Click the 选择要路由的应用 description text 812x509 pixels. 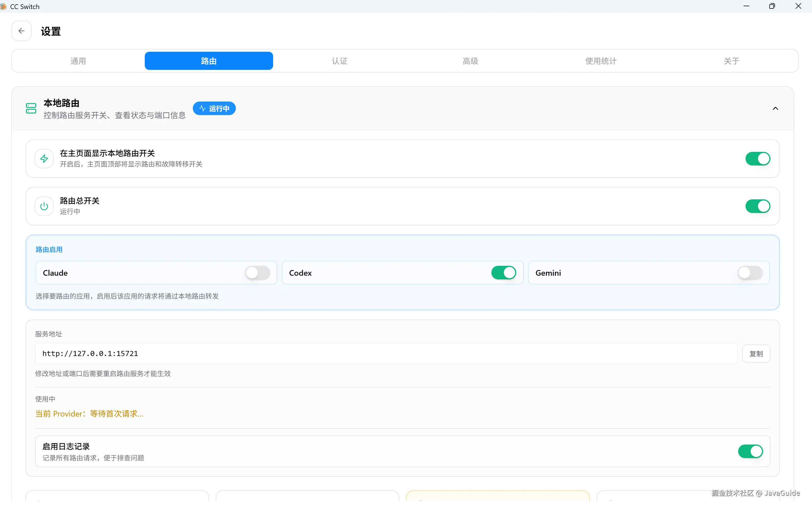click(x=127, y=296)
